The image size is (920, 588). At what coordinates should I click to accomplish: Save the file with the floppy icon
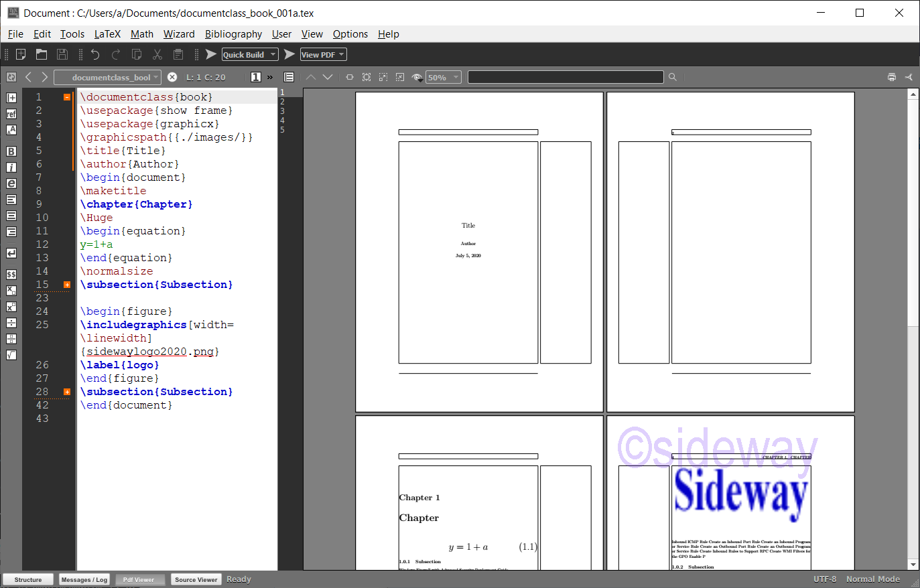coord(62,54)
